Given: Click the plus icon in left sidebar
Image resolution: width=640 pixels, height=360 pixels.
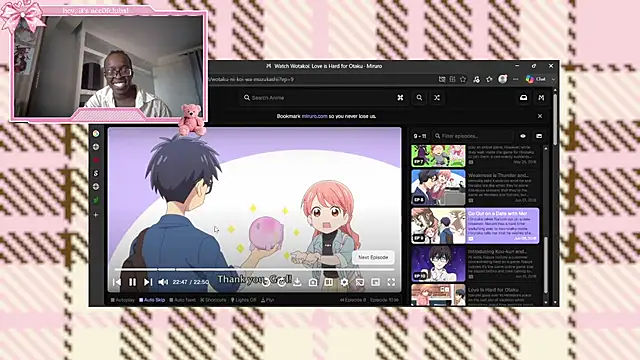Looking at the screenshot, I should (x=96, y=214).
